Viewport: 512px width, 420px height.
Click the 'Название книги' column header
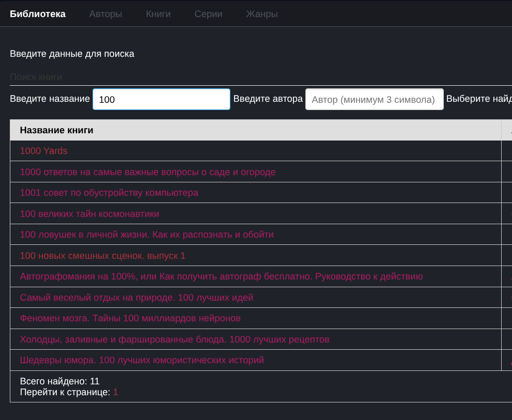pos(57,130)
